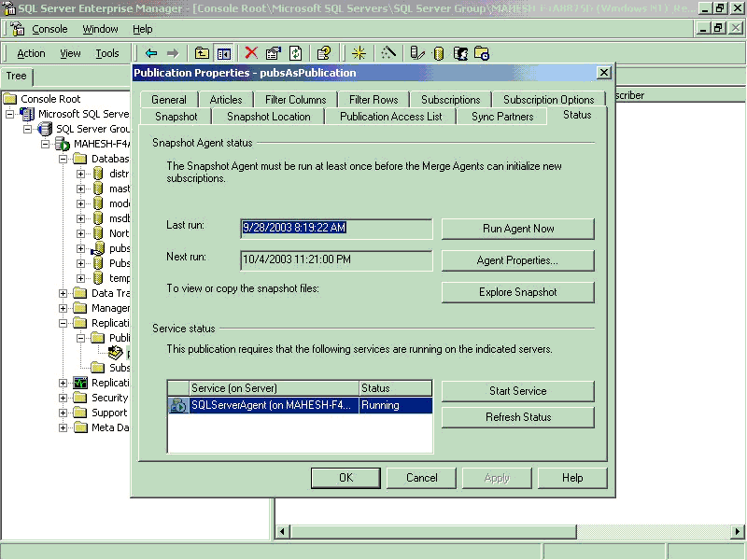Click the Refresh toolbar icon
This screenshot has width=747, height=560.
point(295,53)
